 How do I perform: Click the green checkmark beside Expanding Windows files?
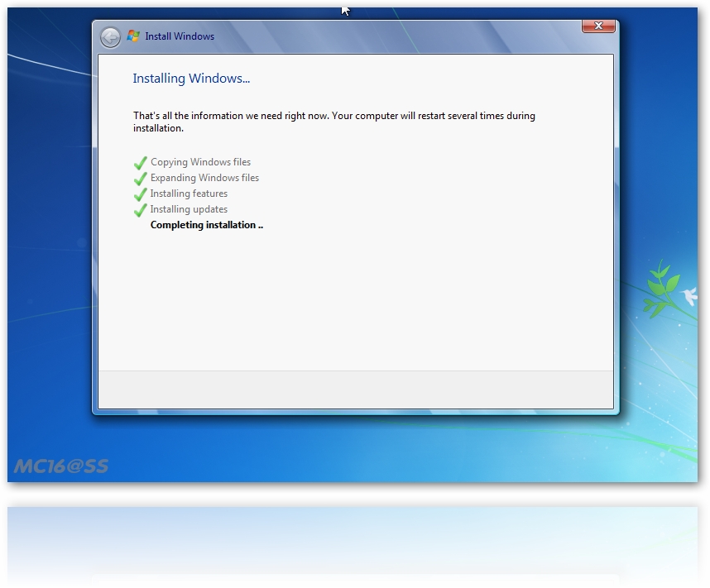[141, 179]
